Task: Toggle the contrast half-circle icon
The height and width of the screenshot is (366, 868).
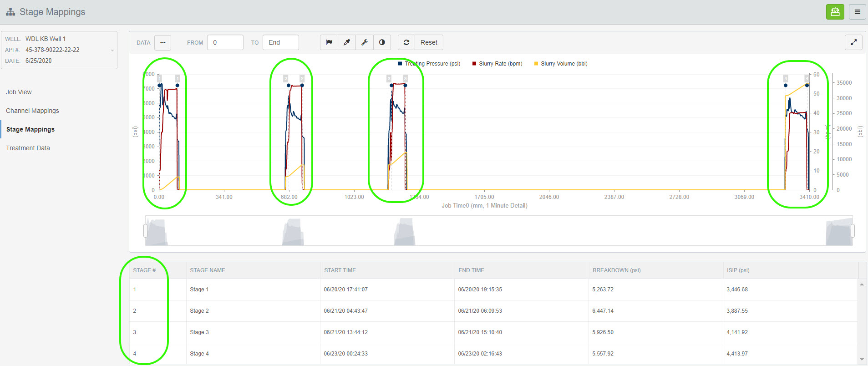Action: coord(382,42)
